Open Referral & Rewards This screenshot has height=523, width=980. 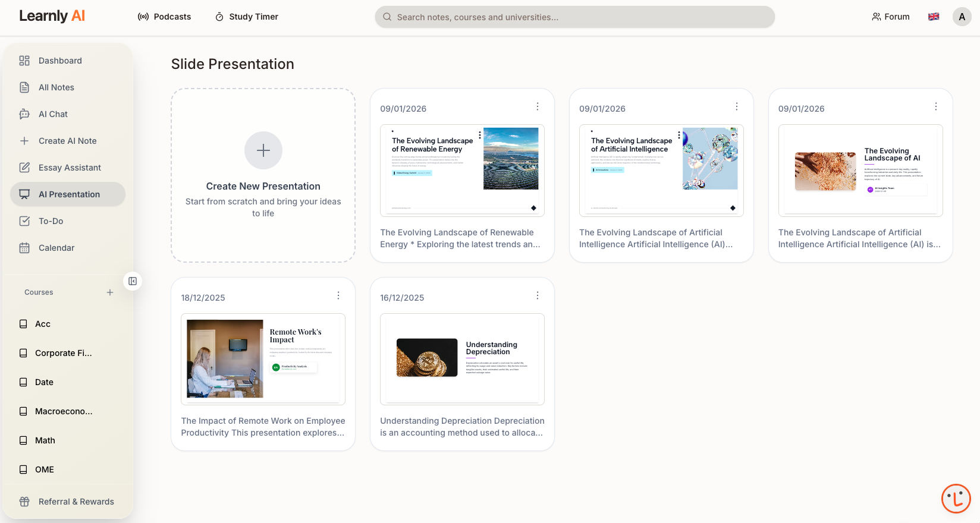[68, 502]
